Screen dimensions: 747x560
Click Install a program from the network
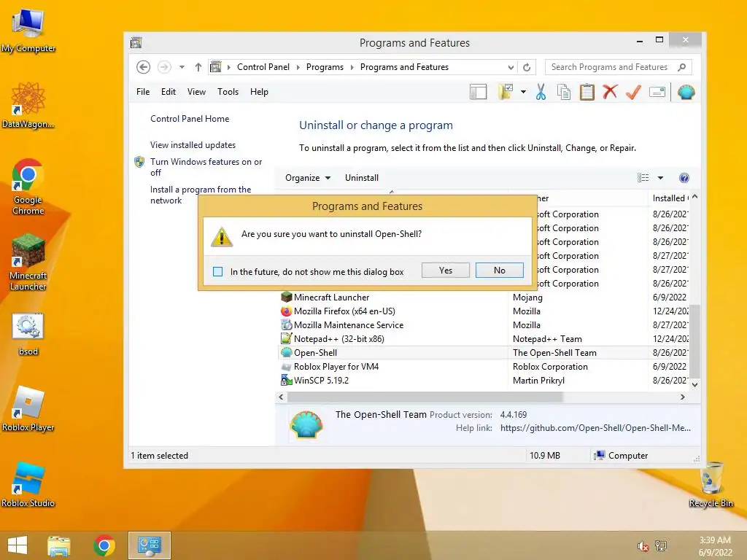click(x=201, y=195)
